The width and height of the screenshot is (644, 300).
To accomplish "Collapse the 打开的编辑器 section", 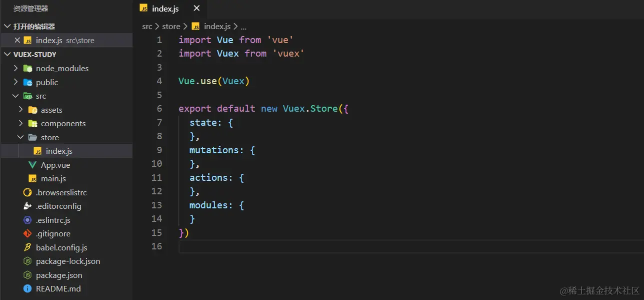I will pyautogui.click(x=7, y=27).
